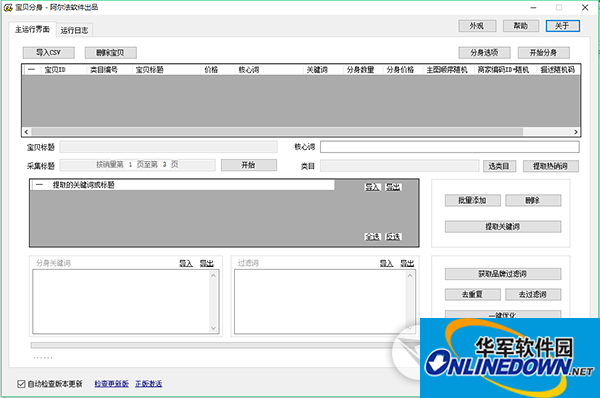This screenshot has height=398, width=600.
Task: Click the 去重复 button
Action: coord(473,294)
